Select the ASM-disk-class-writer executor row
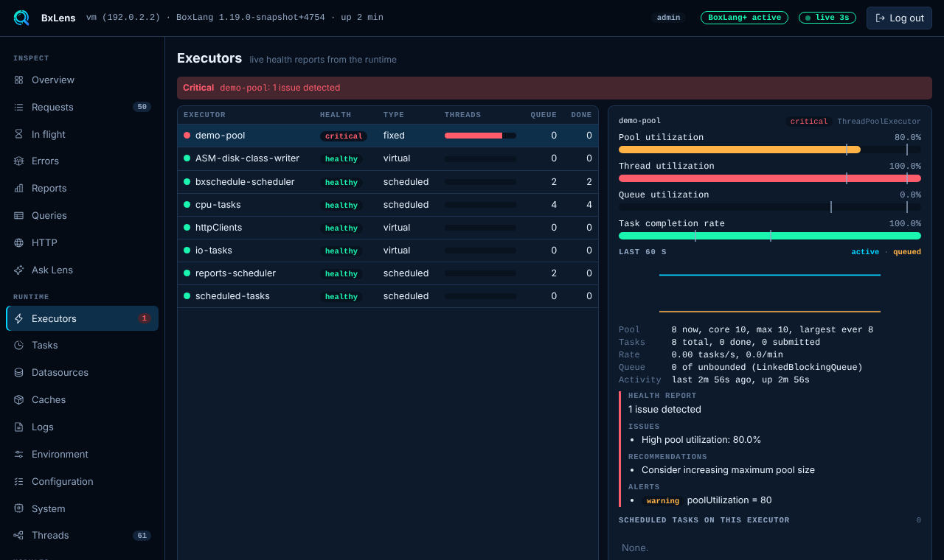Screen dimensions: 944x560 388,158
